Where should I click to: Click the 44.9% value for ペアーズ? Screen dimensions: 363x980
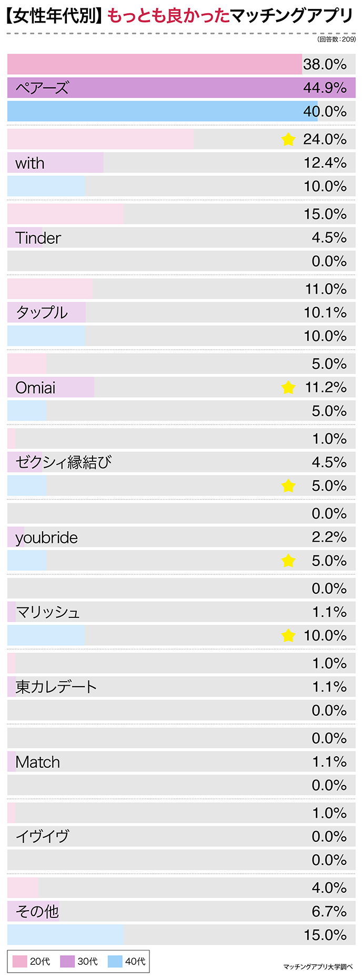click(325, 88)
